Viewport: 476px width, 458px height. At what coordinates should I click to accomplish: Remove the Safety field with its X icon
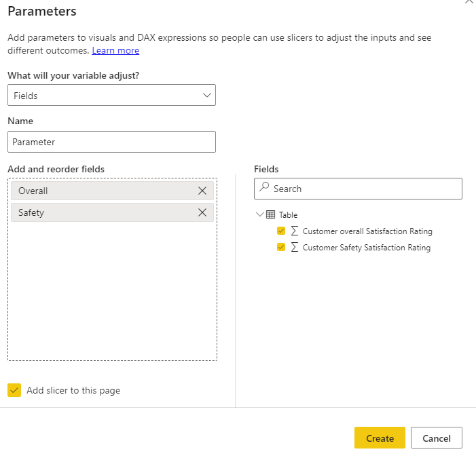tap(202, 212)
